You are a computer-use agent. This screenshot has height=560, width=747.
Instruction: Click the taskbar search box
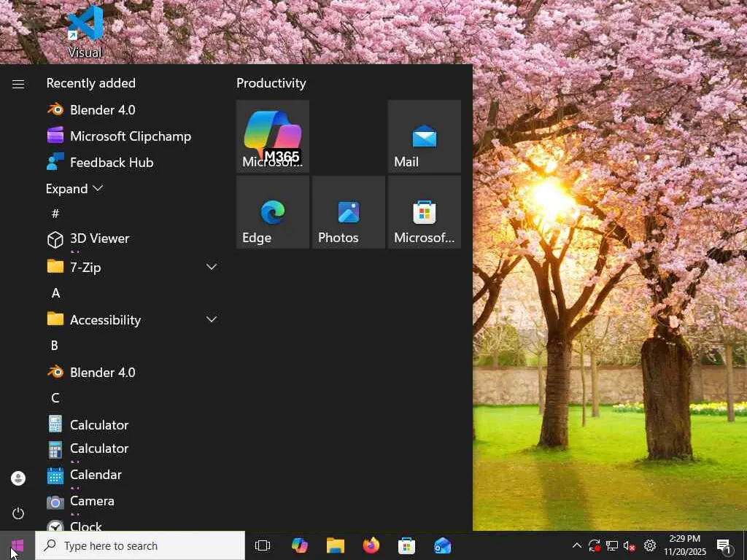pyautogui.click(x=140, y=545)
